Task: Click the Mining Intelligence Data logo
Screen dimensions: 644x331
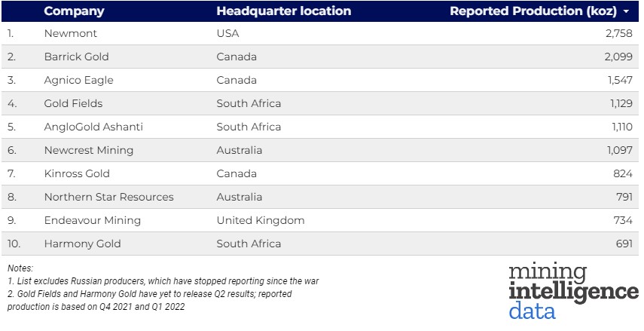Action: pos(572,291)
